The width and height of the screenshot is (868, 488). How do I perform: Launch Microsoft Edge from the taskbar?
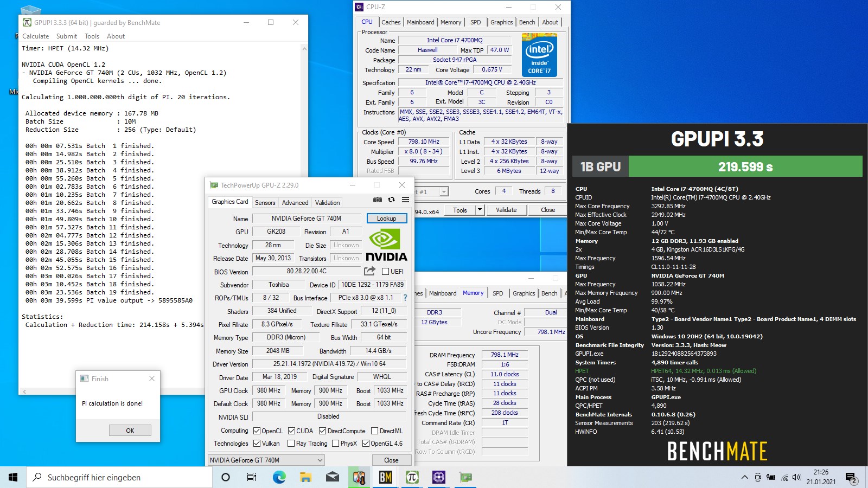(279, 477)
